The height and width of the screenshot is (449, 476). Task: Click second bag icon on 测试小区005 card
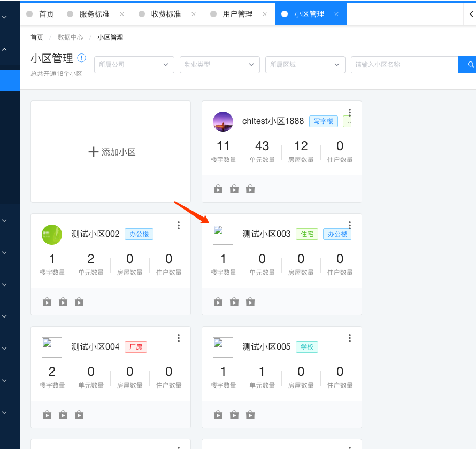(x=234, y=415)
